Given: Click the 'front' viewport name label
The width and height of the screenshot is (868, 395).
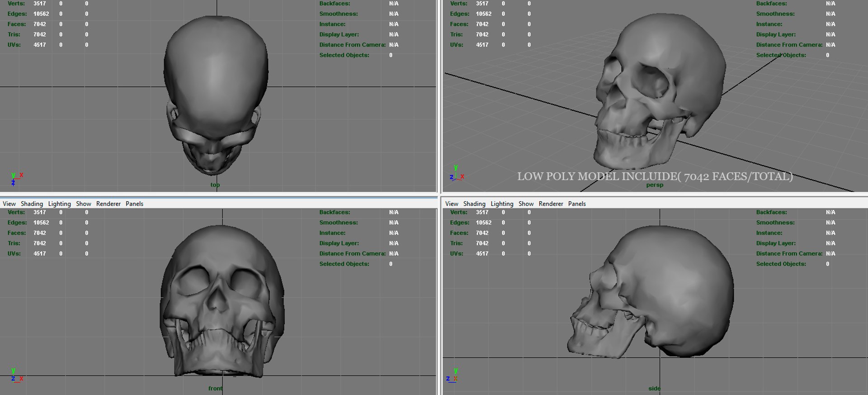Looking at the screenshot, I should [x=215, y=388].
